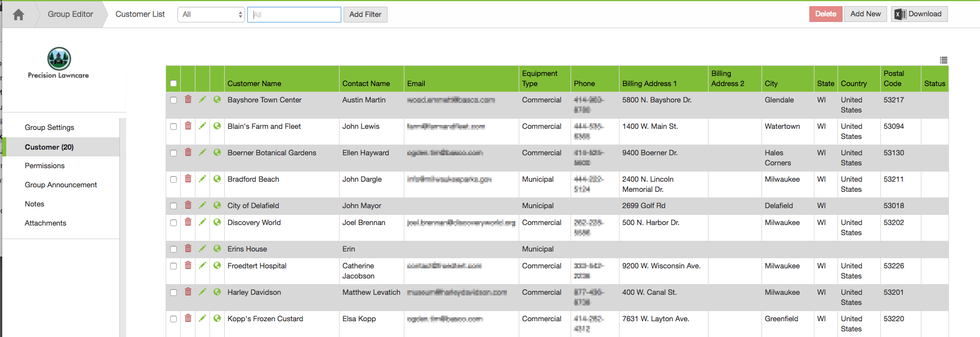Edit Harley Davidson pencil icon
This screenshot has width=980, height=337.
[202, 292]
